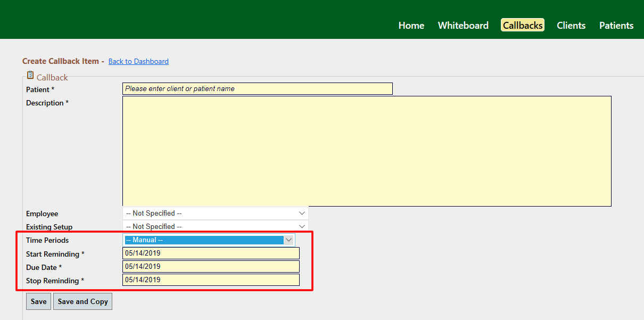Click the Due Date label
644x320 pixels.
(x=44, y=267)
